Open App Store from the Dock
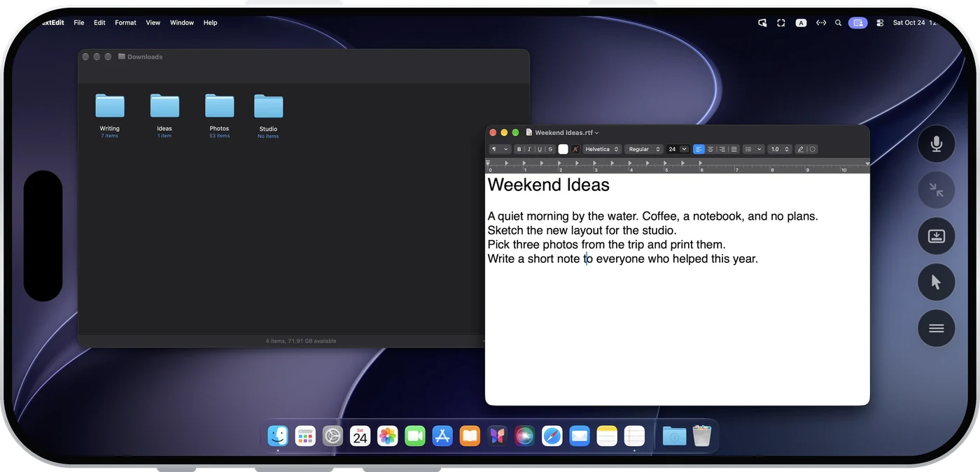Screen dimensions: 980x472 point(442,436)
